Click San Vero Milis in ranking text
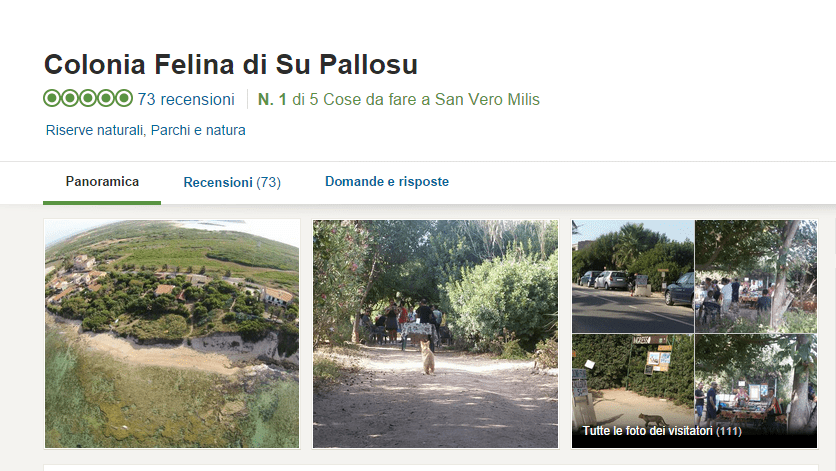Image resolution: width=836 pixels, height=471 pixels. (487, 99)
